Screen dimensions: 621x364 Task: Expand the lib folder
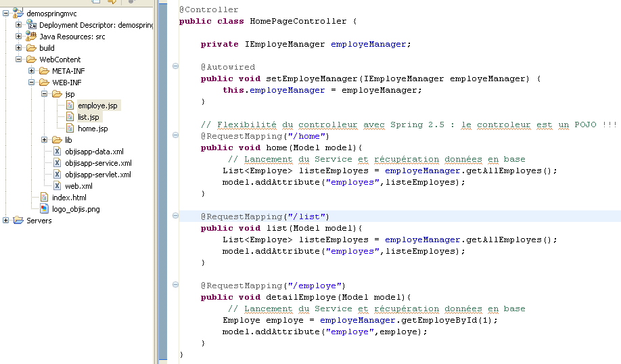pyautogui.click(x=45, y=140)
